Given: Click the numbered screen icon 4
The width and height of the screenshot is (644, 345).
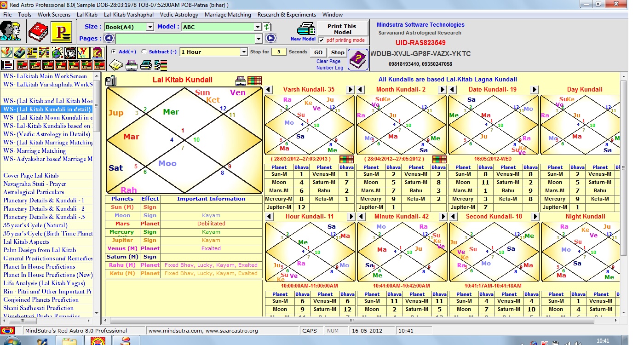Looking at the screenshot, I should (61, 65).
